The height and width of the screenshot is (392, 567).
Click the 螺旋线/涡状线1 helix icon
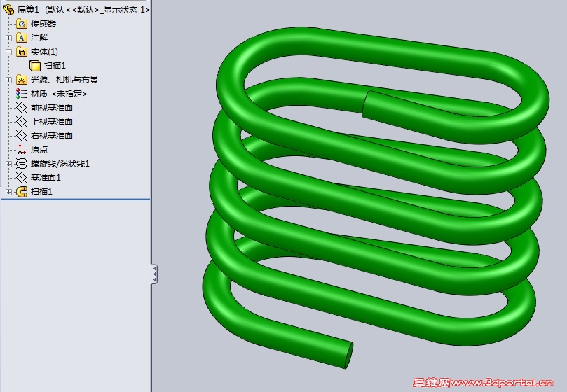click(21, 164)
